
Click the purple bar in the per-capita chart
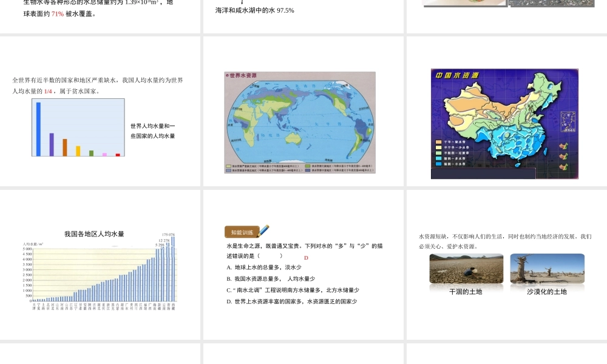pos(52,144)
